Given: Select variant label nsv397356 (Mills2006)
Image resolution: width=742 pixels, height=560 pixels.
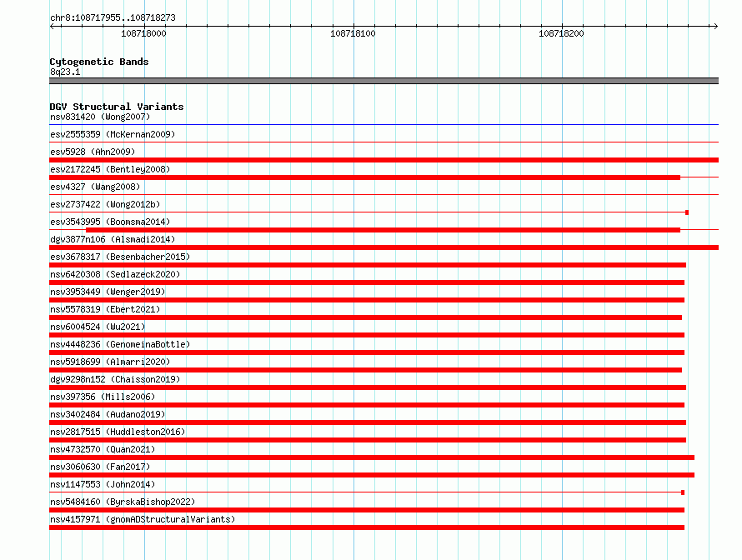Looking at the screenshot, I should tap(103, 397).
